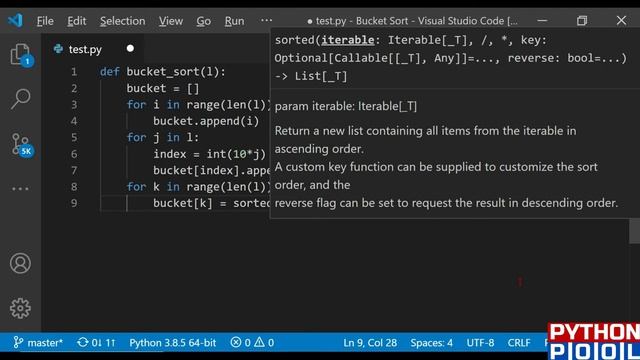Image resolution: width=640 pixels, height=360 pixels.
Task: Click 'bucket.append(i)' code line
Action: pyautogui.click(x=206, y=121)
